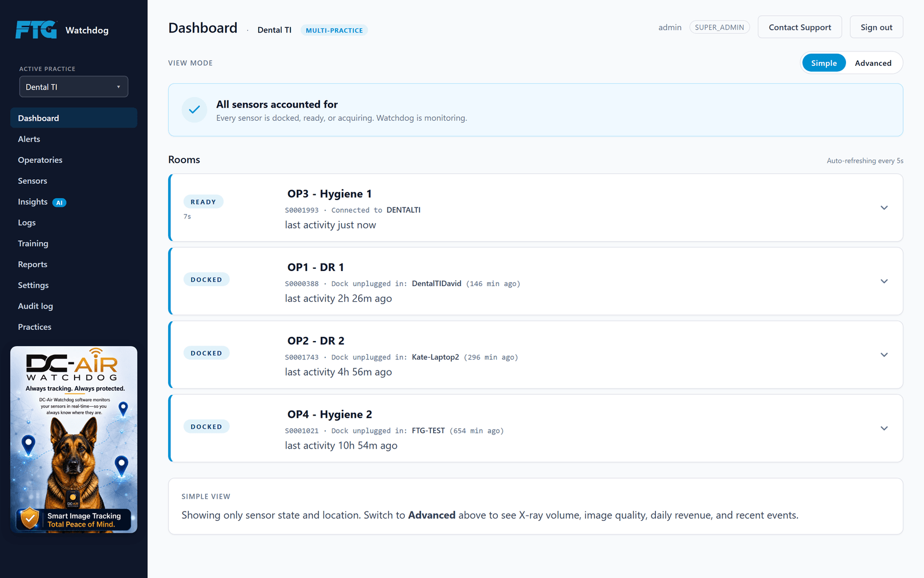Switch view mode to Simple
Viewport: 924px width, 578px height.
click(824, 63)
